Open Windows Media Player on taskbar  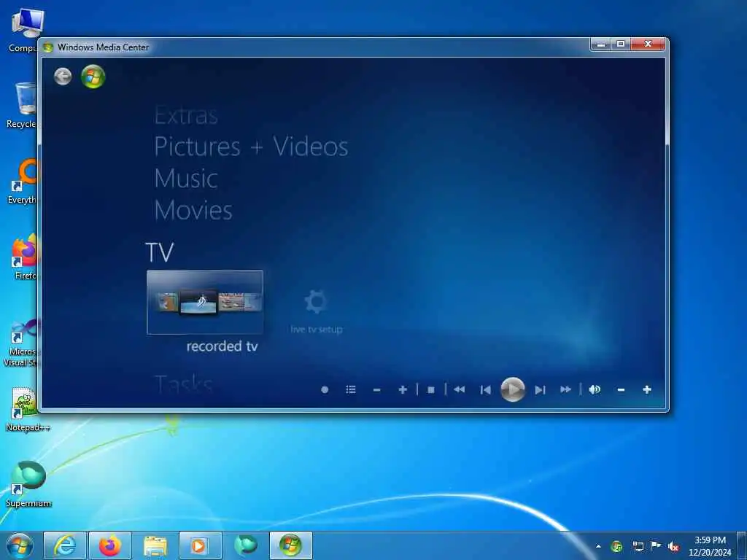tap(200, 545)
